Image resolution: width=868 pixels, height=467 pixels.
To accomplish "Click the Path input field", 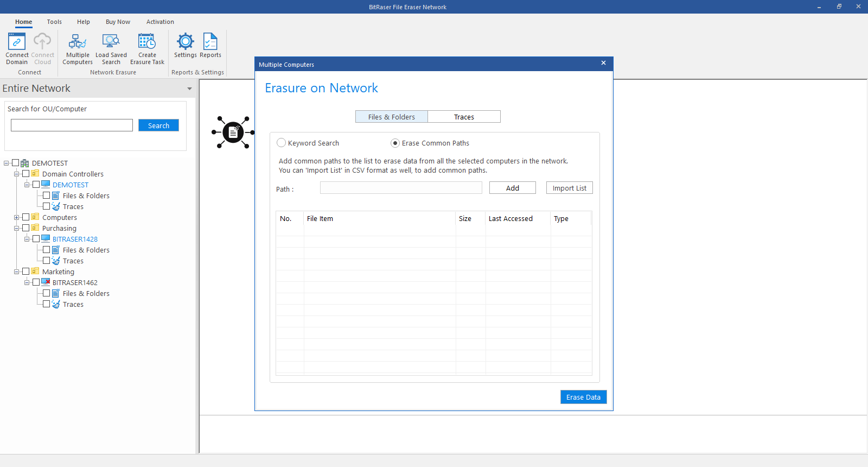I will (x=401, y=188).
